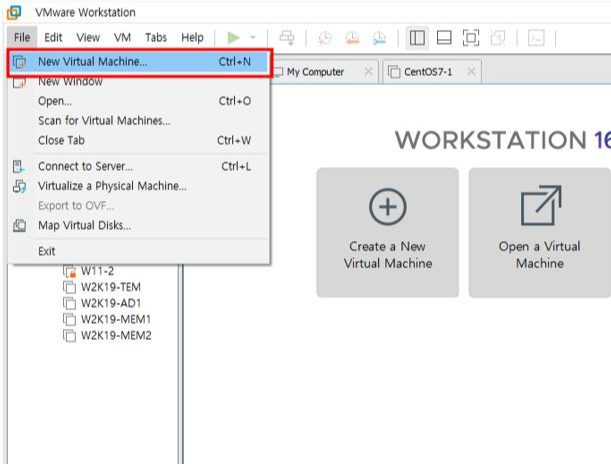Click Open a Virtual Machine tile

[539, 233]
